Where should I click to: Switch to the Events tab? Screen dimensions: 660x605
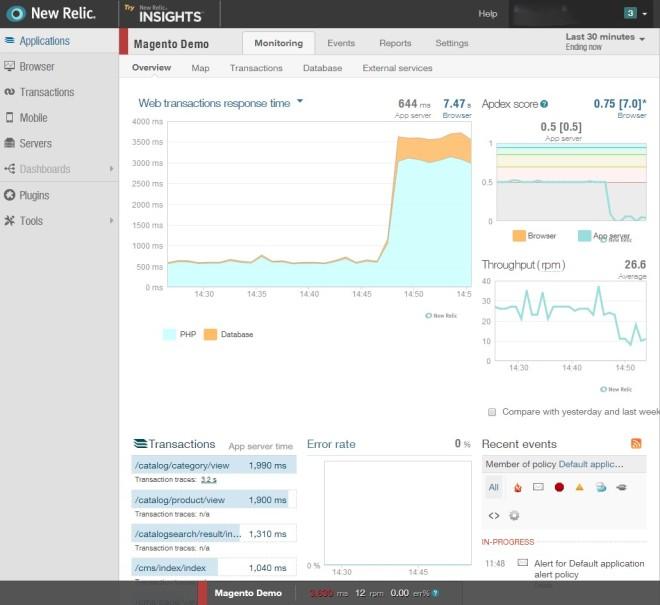click(x=341, y=43)
